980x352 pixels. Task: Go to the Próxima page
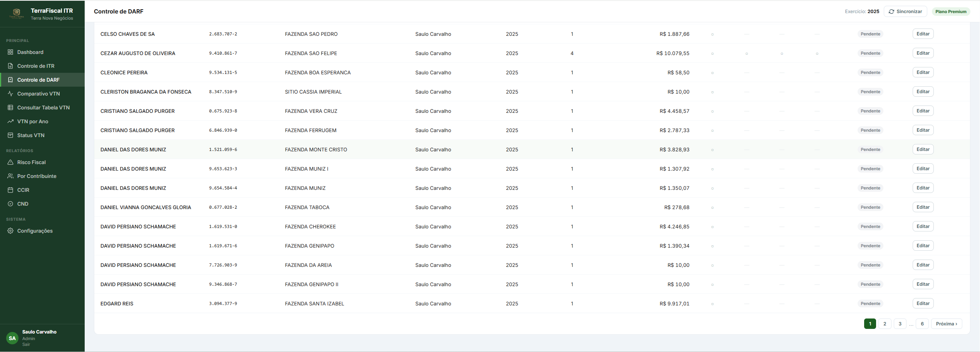pyautogui.click(x=947, y=324)
